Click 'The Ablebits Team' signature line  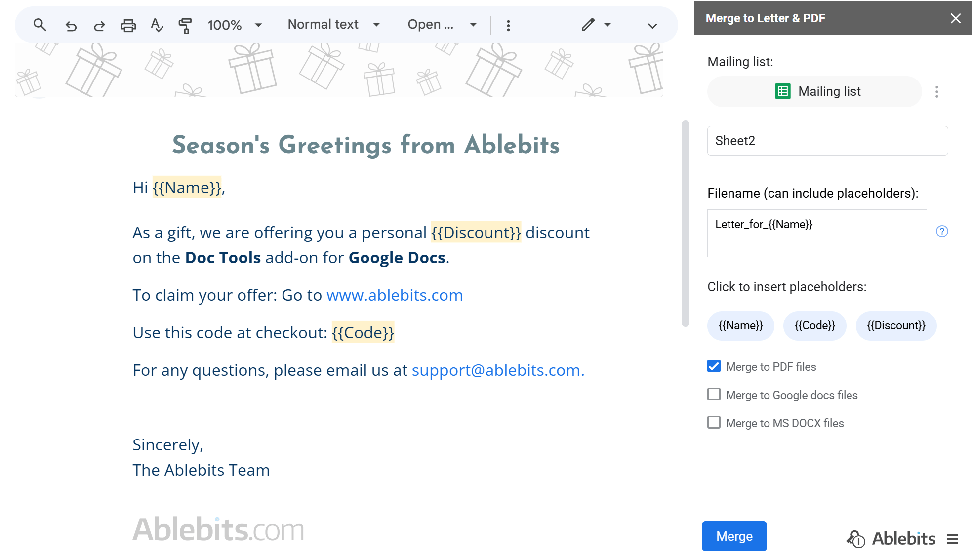point(201,470)
